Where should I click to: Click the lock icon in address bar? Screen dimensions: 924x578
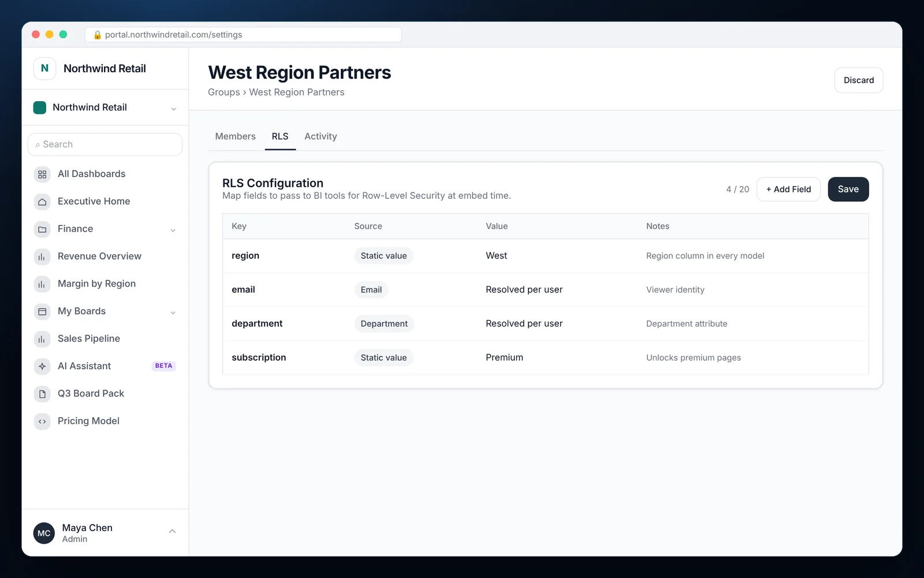98,35
